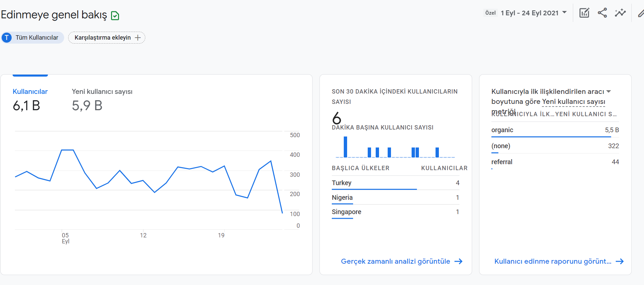Click the 322 value for (none)
Viewport: 644px width, 285px height.
pos(613,146)
